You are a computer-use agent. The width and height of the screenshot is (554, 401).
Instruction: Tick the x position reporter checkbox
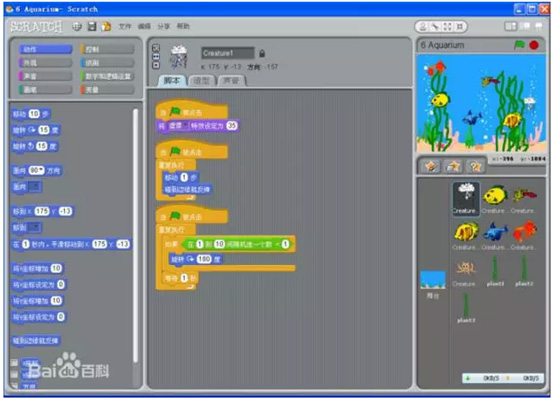pos(14,362)
